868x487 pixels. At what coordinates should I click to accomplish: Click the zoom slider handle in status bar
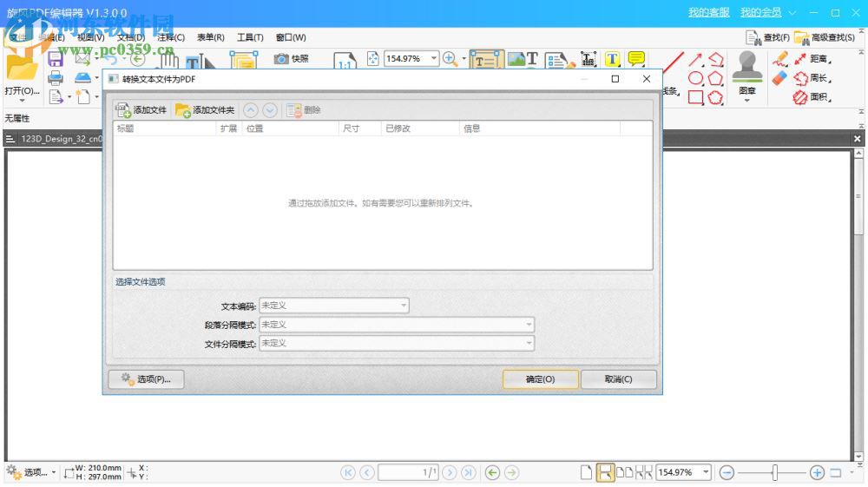tap(775, 472)
